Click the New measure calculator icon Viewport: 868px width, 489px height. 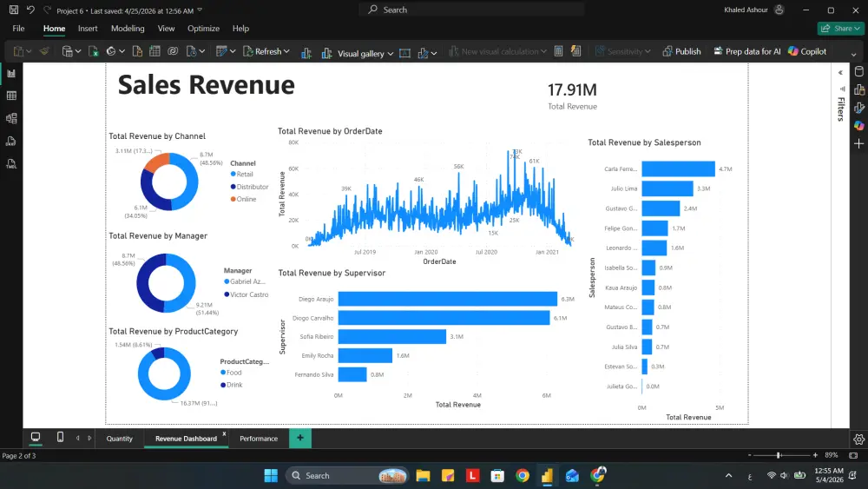(558, 51)
